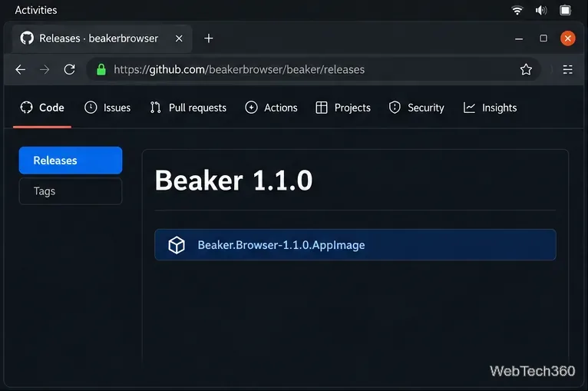Close the Releases · beakerbrowser tab
Screen dimensions: 588x391
179,38
